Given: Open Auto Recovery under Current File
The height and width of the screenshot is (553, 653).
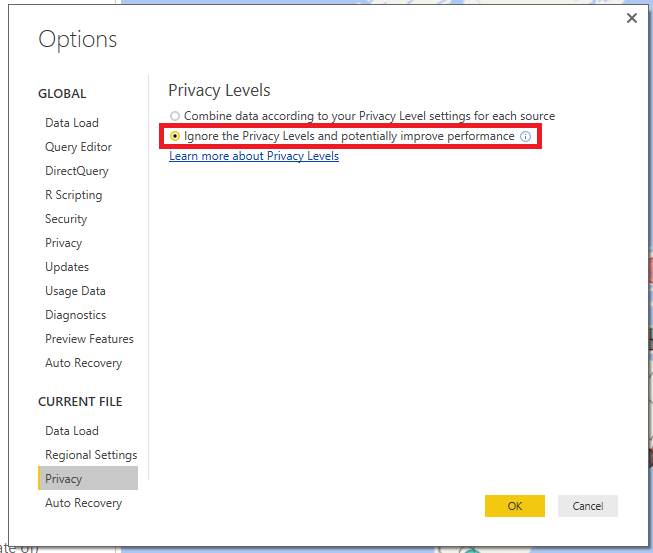Looking at the screenshot, I should coord(83,503).
